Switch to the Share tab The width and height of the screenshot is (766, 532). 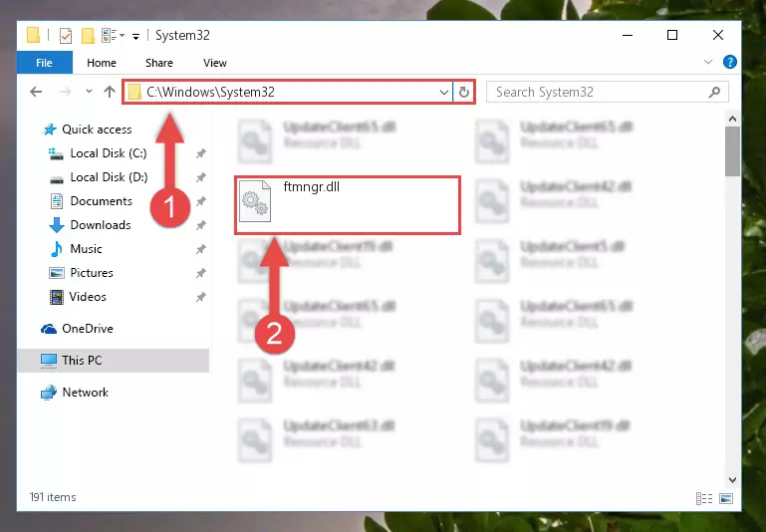pos(158,63)
